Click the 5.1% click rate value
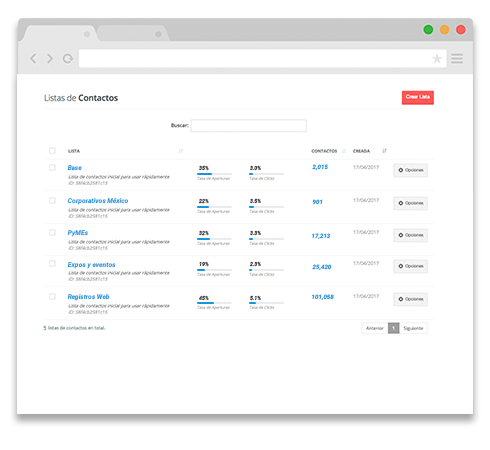The width and height of the screenshot is (490, 450). [x=255, y=298]
